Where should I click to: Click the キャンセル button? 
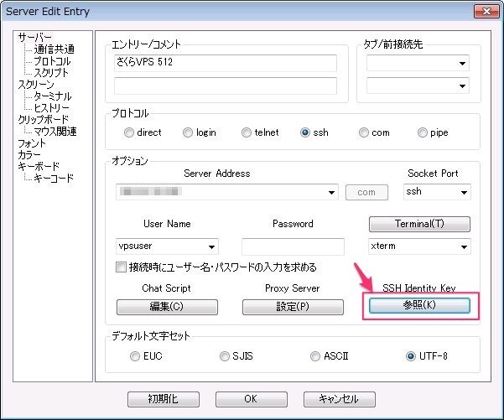[x=339, y=399]
